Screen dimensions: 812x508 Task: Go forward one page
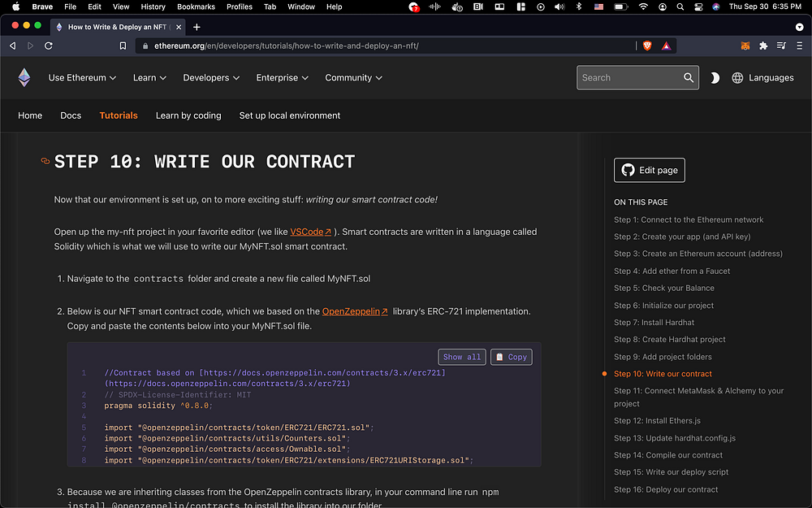point(31,46)
